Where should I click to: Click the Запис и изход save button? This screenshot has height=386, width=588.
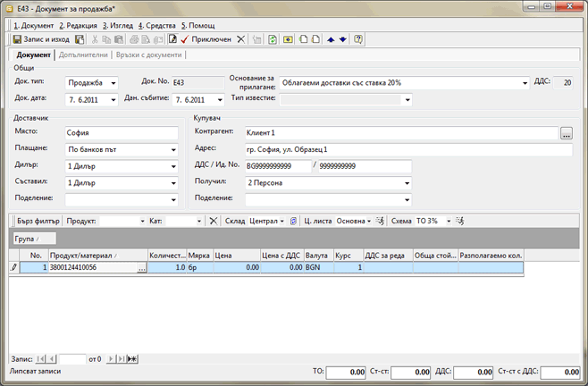(x=41, y=39)
